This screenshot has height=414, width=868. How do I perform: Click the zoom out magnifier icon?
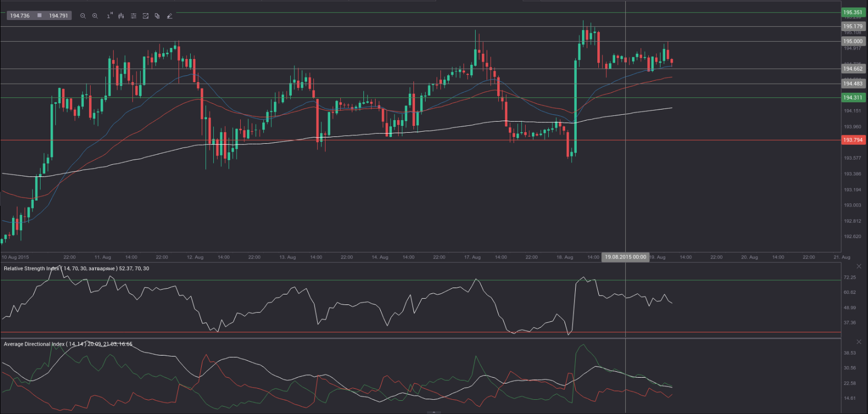[x=83, y=16]
